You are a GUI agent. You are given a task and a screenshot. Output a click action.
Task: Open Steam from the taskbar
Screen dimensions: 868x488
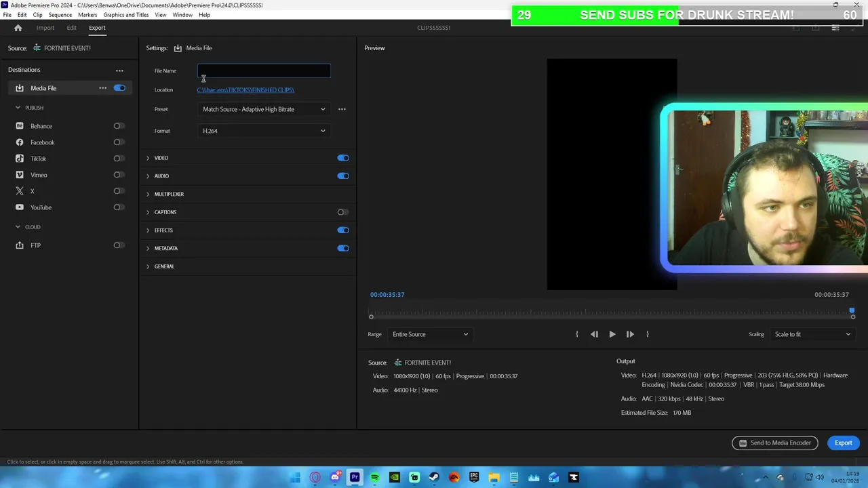(x=434, y=477)
